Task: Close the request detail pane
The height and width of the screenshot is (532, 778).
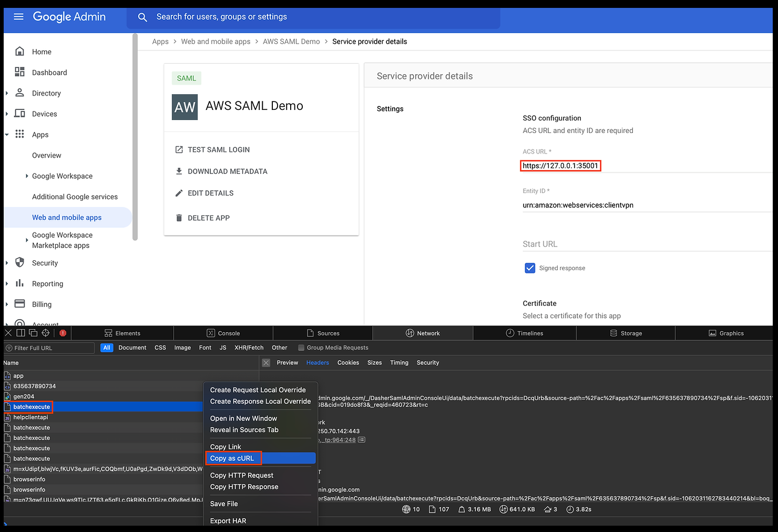Action: tap(266, 363)
